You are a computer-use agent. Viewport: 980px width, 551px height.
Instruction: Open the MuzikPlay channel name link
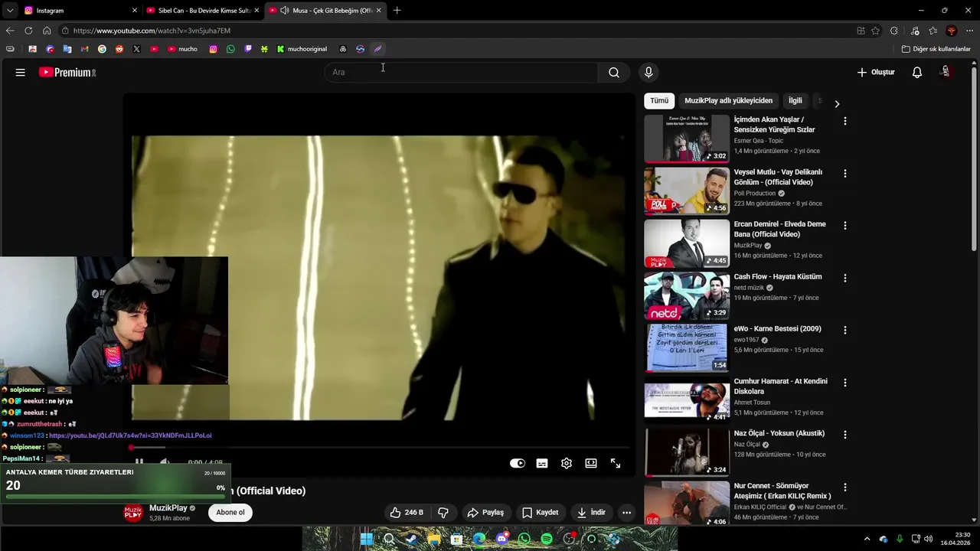[168, 508]
